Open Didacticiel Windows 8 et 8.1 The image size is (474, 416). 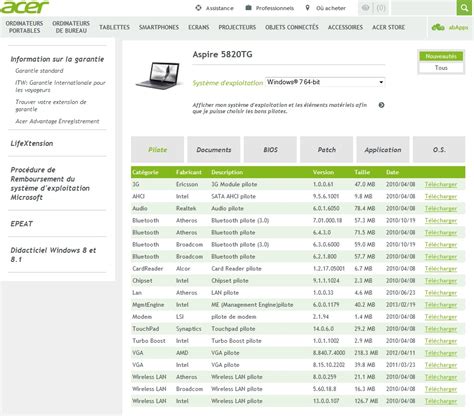[53, 255]
